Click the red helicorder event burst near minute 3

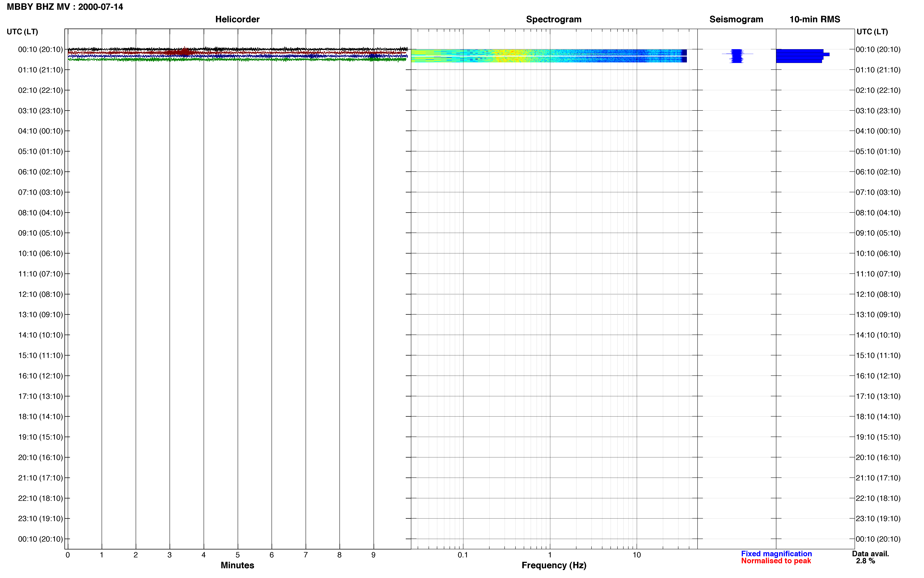pos(183,52)
